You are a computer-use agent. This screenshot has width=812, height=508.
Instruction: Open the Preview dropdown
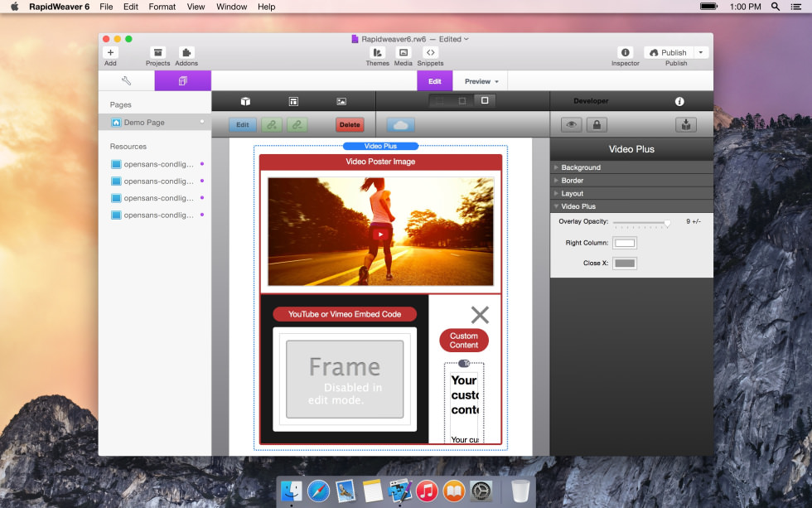point(481,81)
